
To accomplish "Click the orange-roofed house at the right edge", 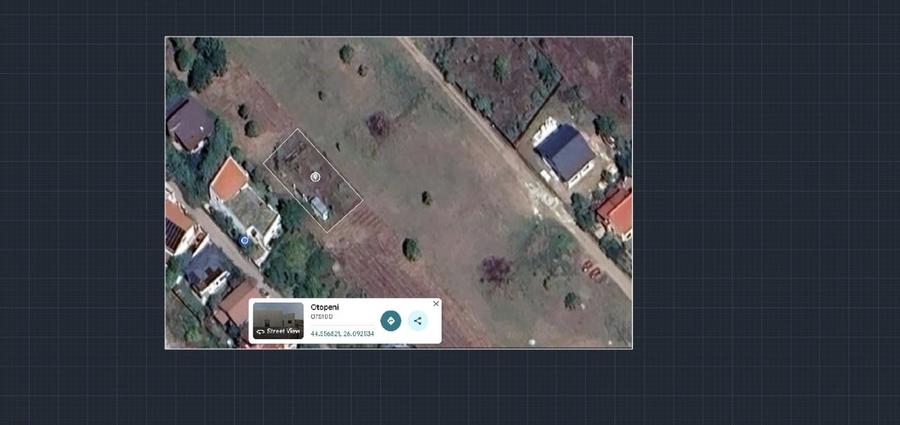I will [618, 211].
